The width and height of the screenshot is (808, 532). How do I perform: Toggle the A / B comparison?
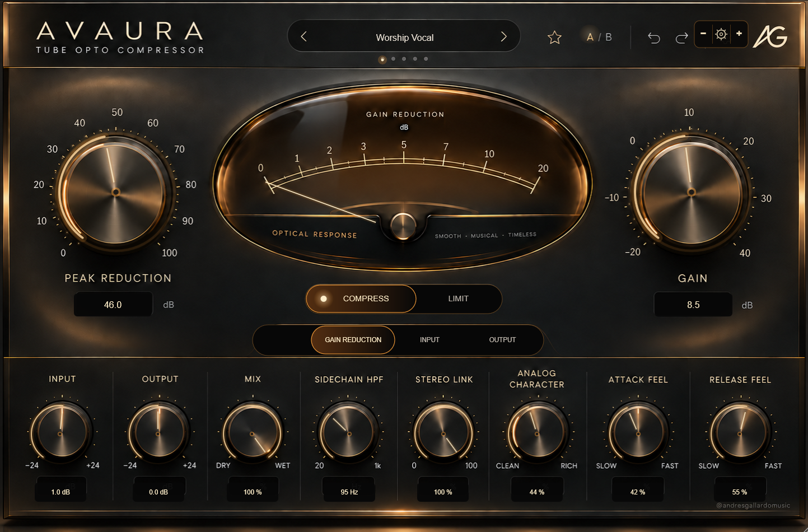pos(599,37)
